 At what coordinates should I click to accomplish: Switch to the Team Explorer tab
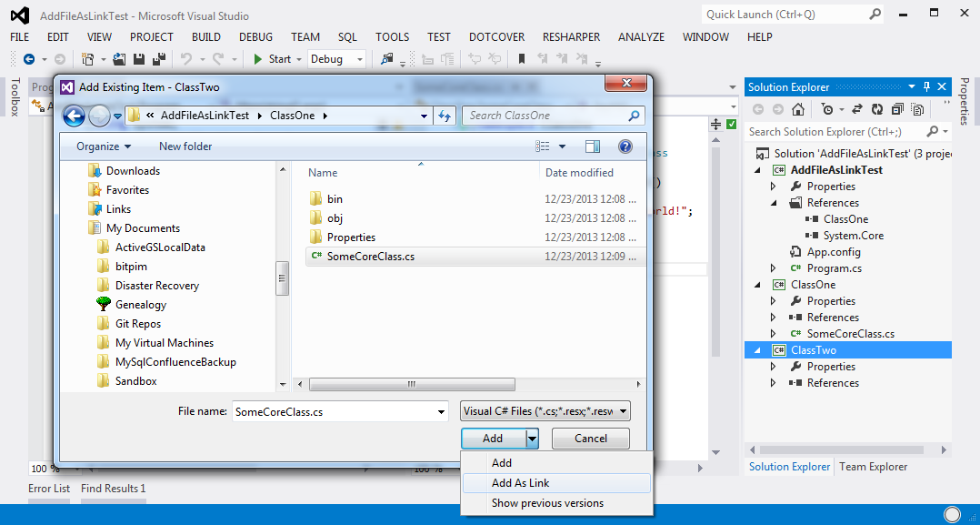pos(873,467)
